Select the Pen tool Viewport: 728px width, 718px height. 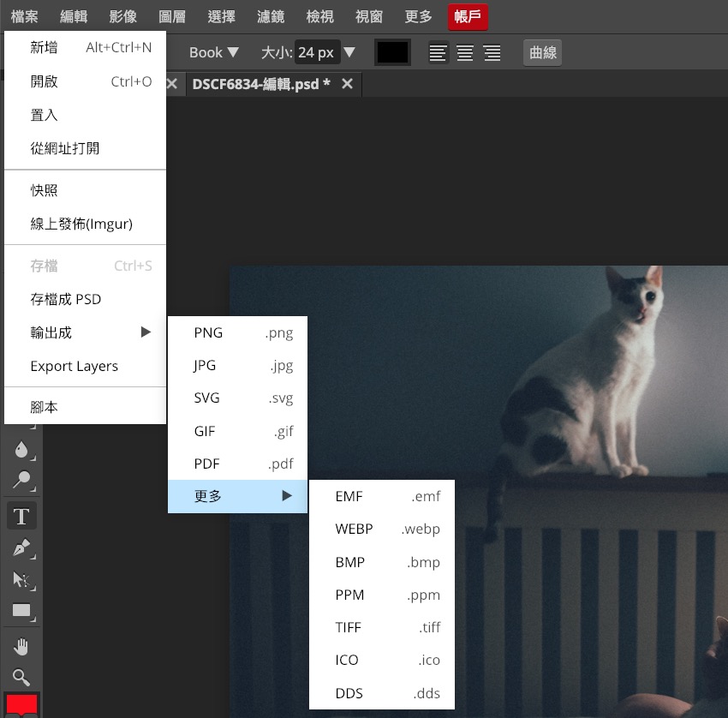21,548
